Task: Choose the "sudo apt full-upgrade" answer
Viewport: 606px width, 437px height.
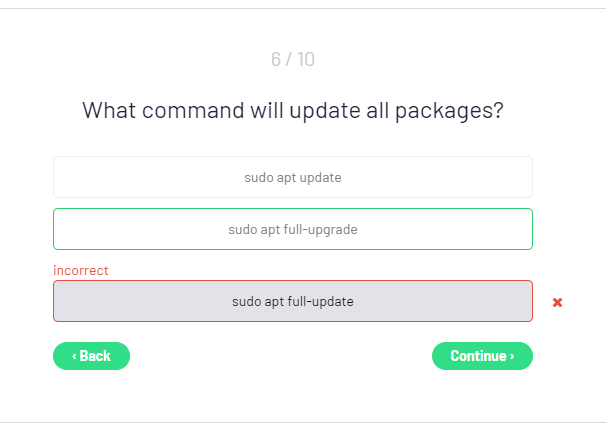Action: point(292,229)
